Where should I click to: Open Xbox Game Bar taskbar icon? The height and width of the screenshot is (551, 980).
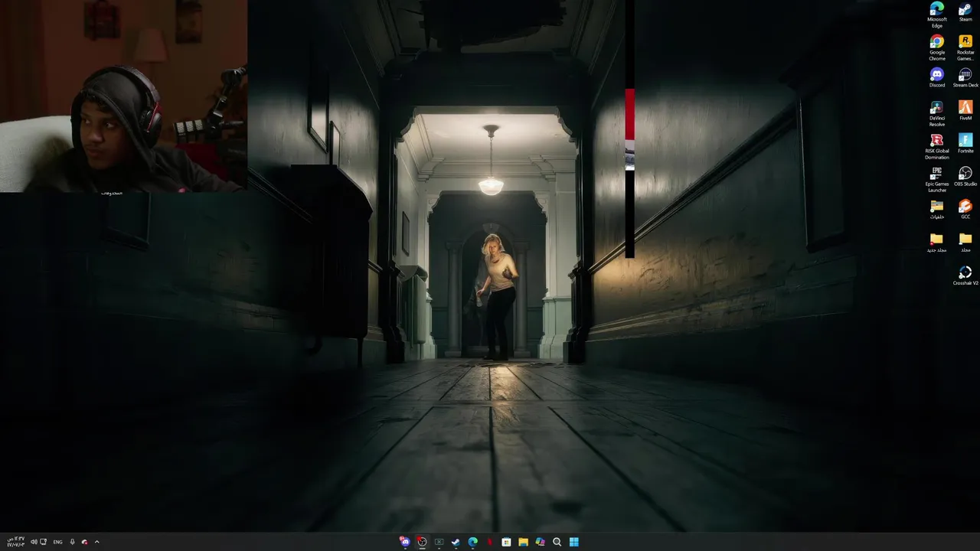[439, 542]
